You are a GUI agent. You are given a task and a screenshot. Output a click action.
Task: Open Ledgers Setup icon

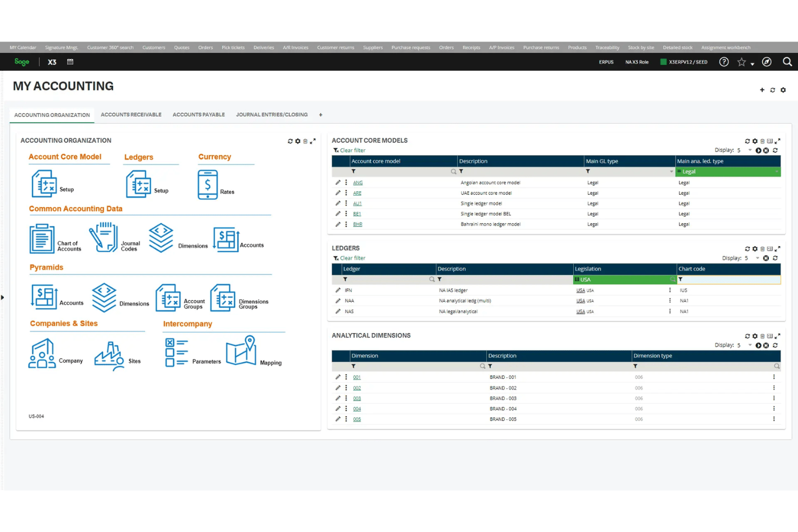(139, 184)
